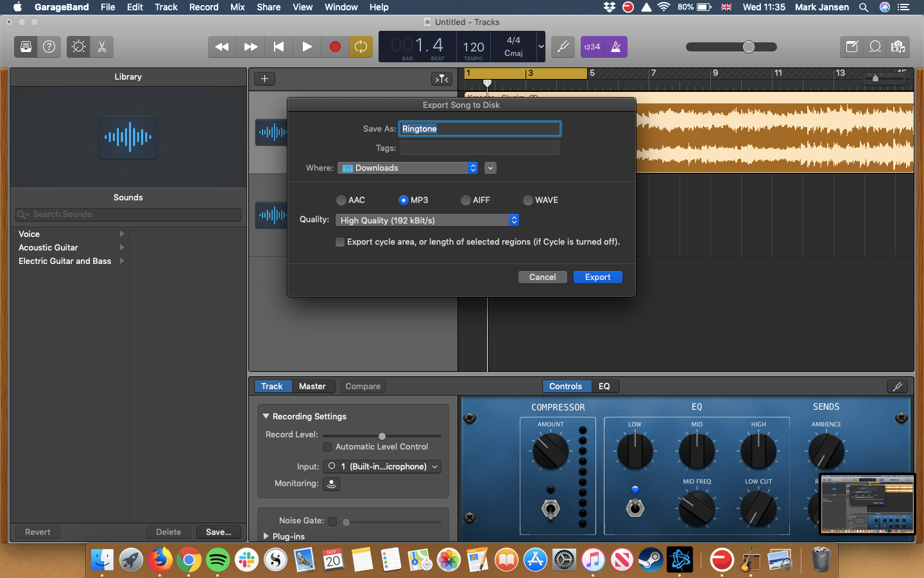Toggle the metronome button

tap(616, 46)
